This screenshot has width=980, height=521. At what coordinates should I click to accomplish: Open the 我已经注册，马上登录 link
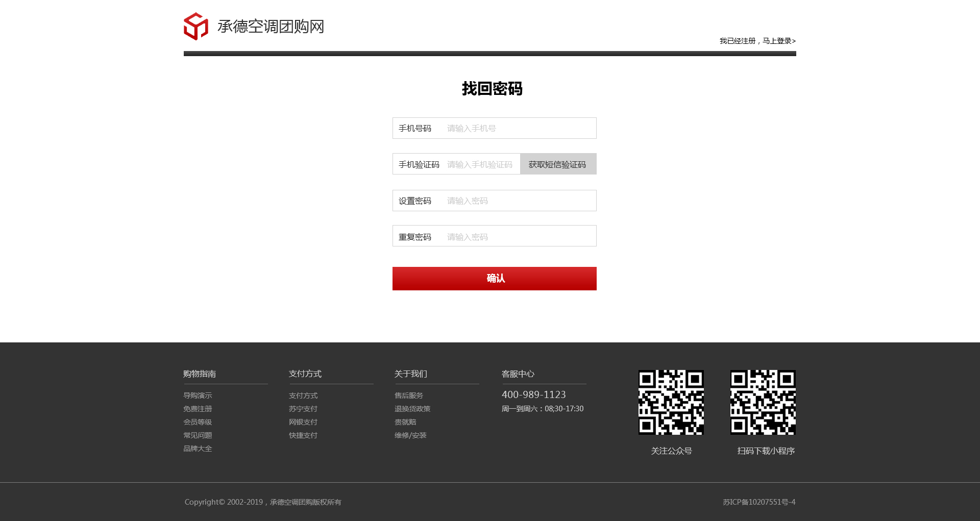pyautogui.click(x=757, y=41)
